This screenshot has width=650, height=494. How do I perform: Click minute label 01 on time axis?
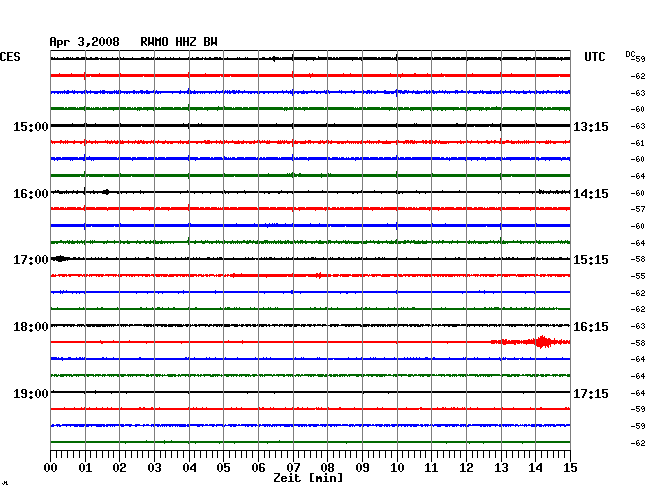click(85, 467)
